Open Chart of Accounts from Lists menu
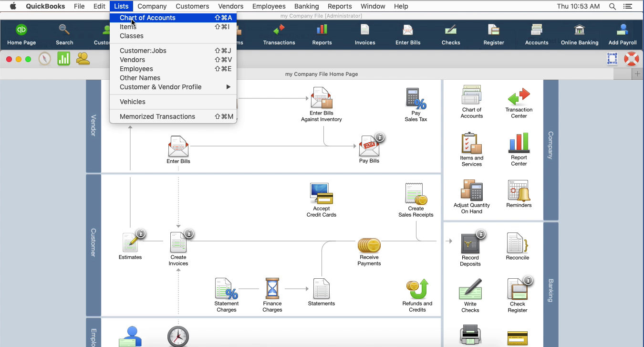This screenshot has width=644, height=347. point(173,18)
